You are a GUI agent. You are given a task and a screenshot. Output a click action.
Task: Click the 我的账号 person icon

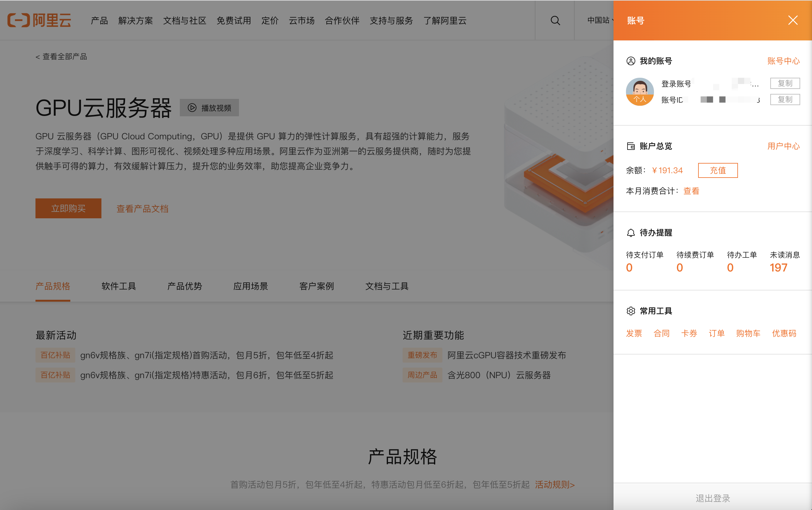point(630,61)
